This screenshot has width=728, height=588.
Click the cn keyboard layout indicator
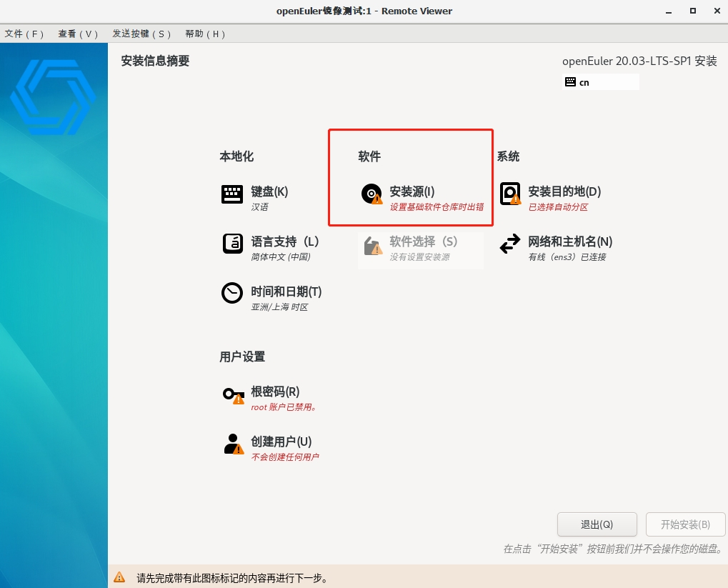(601, 82)
